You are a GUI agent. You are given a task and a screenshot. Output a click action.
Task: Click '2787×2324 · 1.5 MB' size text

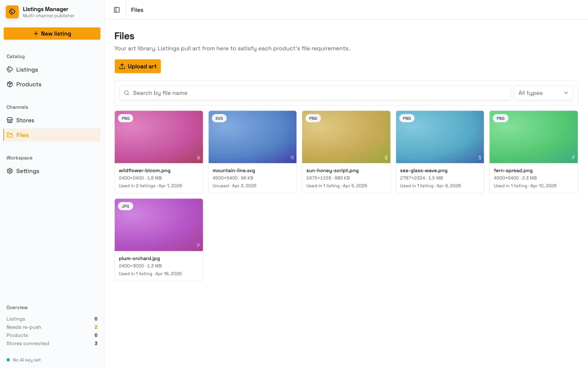coord(421,178)
